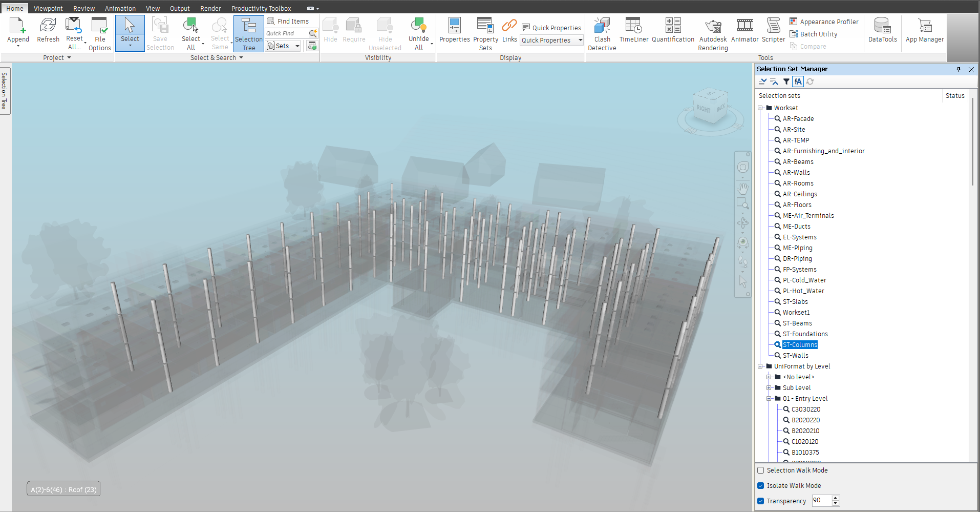Open the App Manager

925,30
